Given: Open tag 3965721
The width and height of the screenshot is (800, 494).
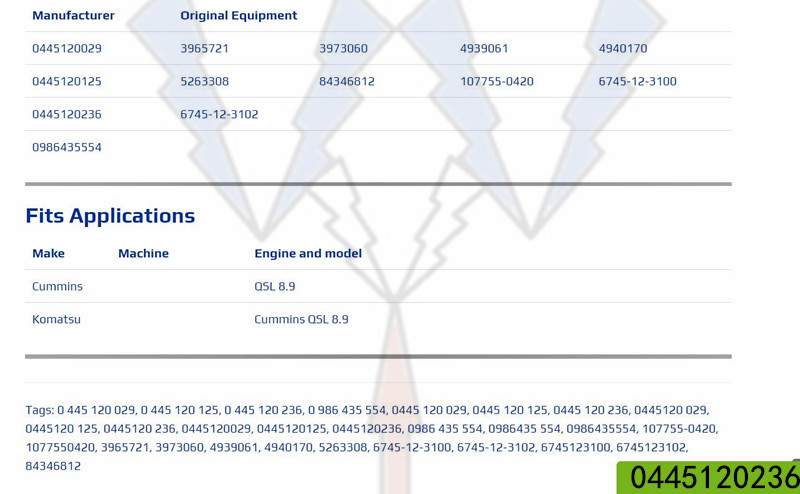Looking at the screenshot, I should tap(125, 448).
